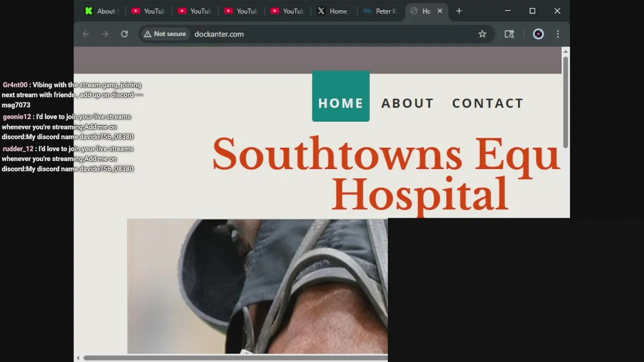Open a new browser tab with plus icon
Screen dimensions: 644x362
point(459,11)
